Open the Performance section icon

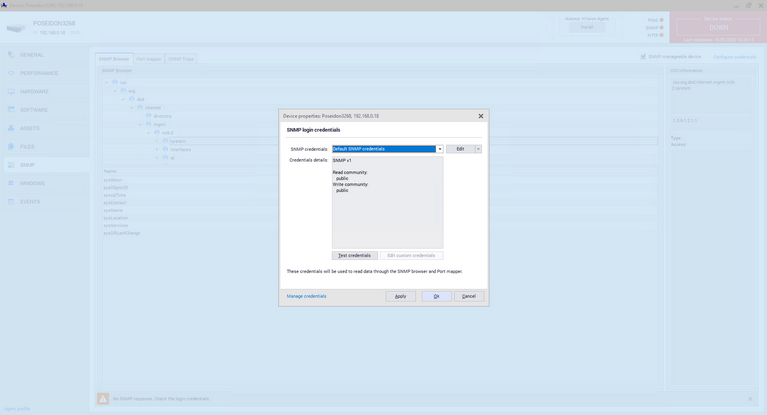click(11, 73)
